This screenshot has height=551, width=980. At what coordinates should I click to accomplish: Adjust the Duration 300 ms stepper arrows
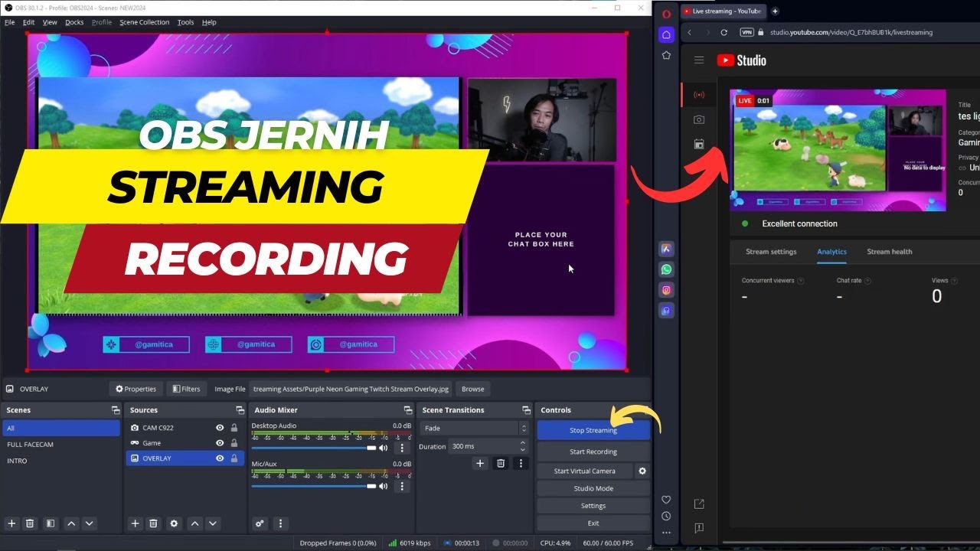click(x=523, y=446)
